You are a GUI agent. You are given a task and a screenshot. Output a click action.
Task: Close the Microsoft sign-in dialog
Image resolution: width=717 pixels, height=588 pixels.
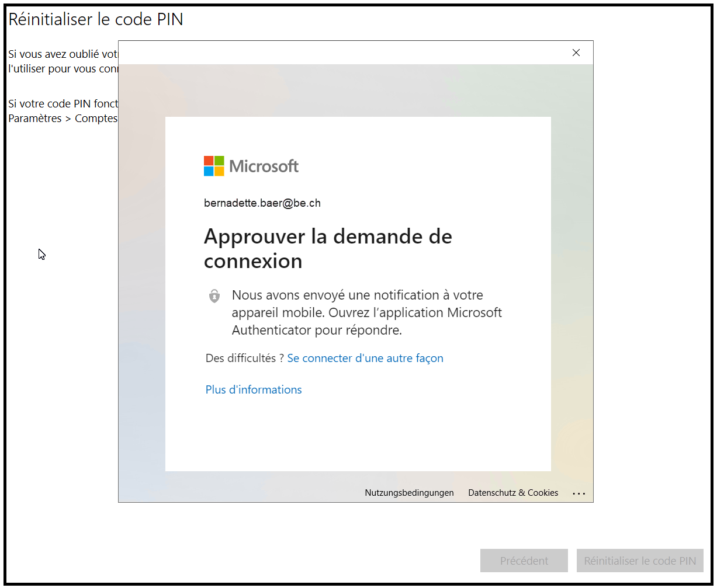[x=576, y=53]
